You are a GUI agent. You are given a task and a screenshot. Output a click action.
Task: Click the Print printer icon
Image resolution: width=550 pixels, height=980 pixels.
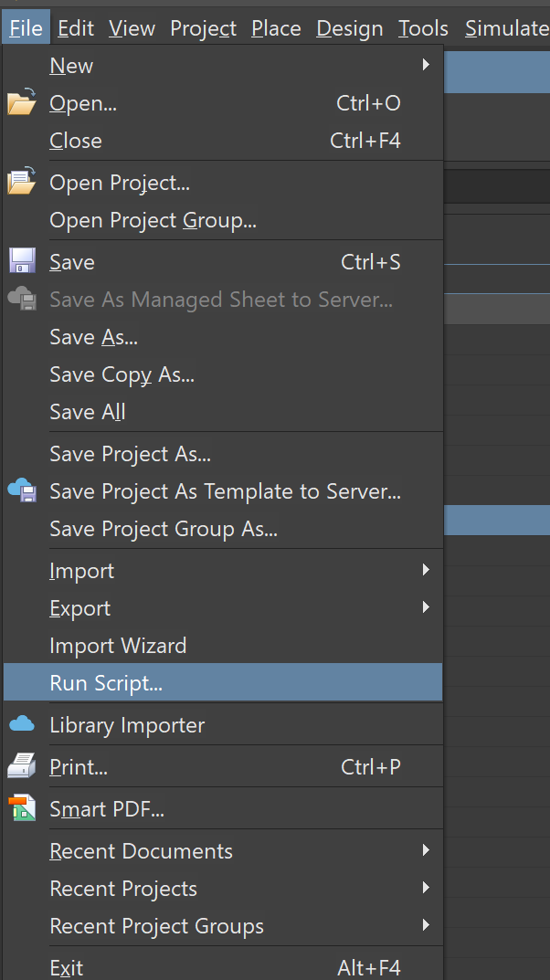[x=22, y=766]
